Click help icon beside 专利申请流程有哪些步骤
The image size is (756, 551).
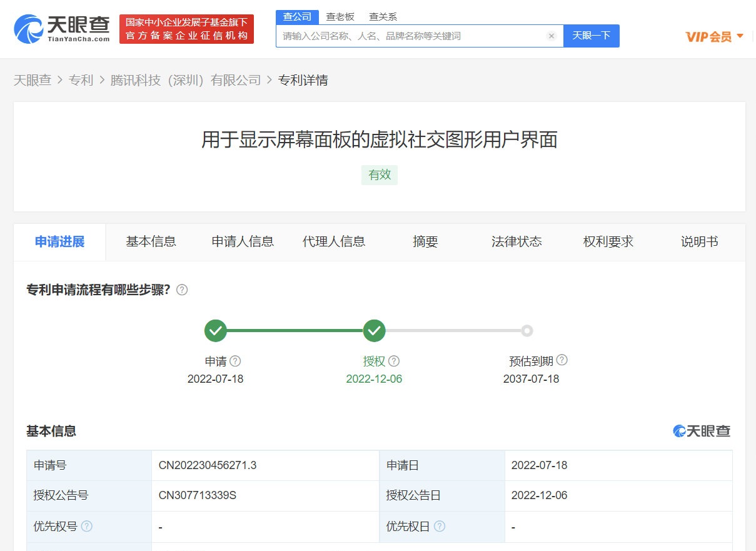pos(182,290)
